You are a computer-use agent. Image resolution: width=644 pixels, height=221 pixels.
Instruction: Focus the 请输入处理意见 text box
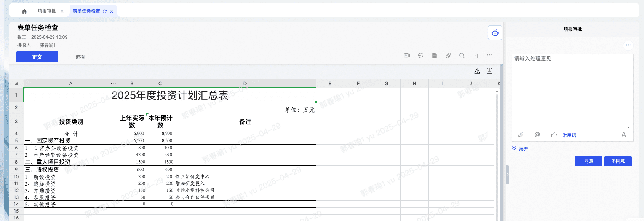[572, 91]
